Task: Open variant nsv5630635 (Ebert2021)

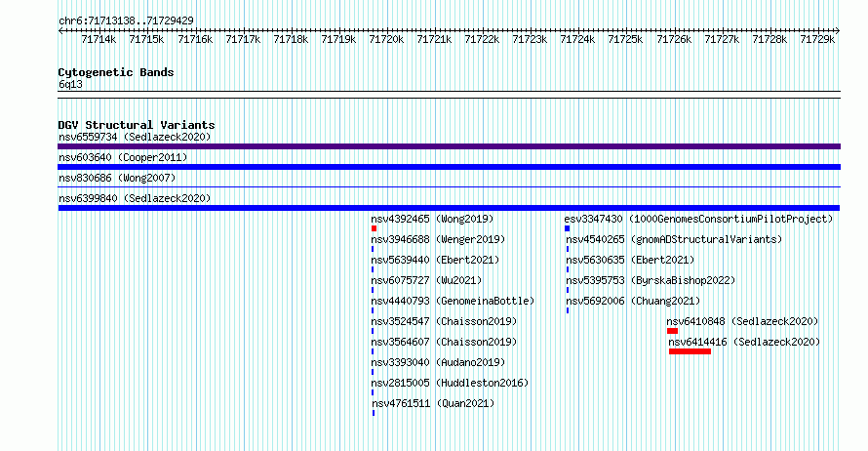Action: [630, 260]
